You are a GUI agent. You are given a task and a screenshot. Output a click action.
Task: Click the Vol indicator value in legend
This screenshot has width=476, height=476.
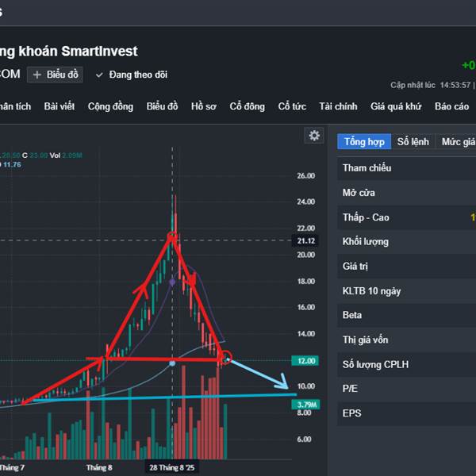(x=72, y=155)
